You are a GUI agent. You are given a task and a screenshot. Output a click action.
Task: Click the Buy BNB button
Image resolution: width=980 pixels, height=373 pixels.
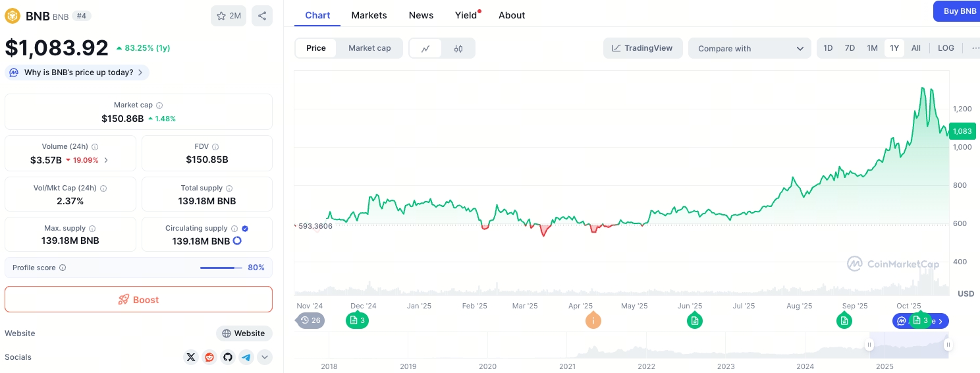pyautogui.click(x=959, y=11)
